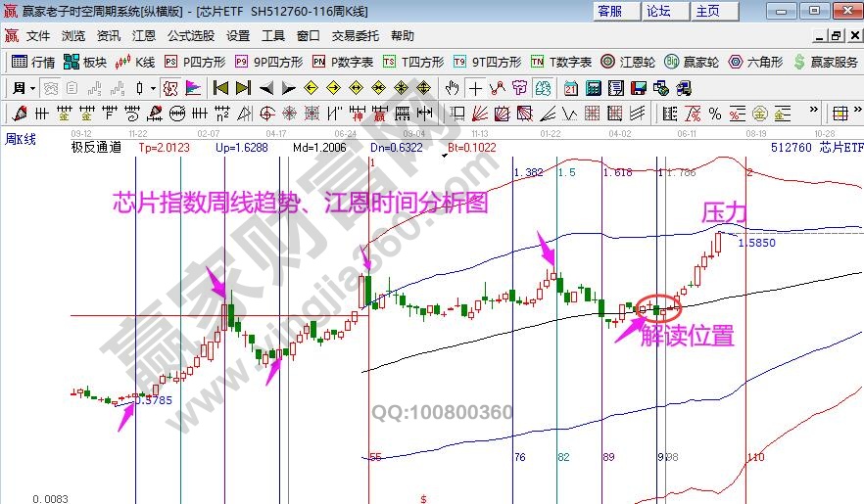This screenshot has height=504, width=864.
Task: Switch to K线 candlestick chart
Action: pos(135,62)
